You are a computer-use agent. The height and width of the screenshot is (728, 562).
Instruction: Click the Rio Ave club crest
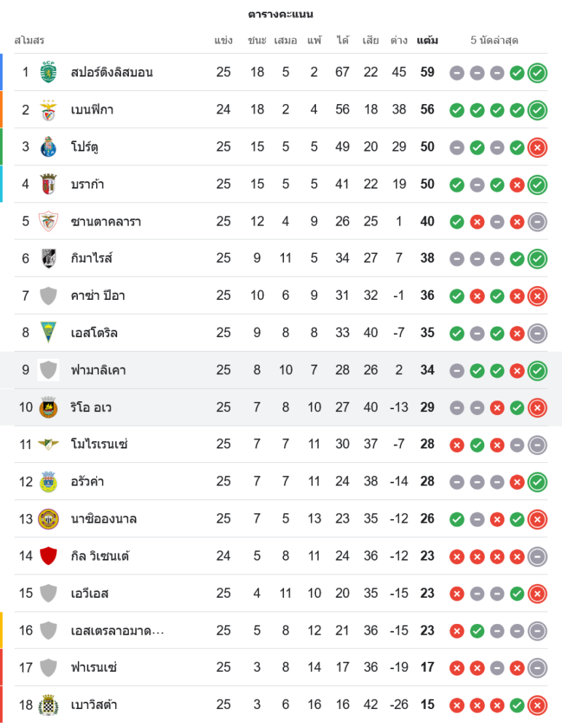tap(48, 408)
